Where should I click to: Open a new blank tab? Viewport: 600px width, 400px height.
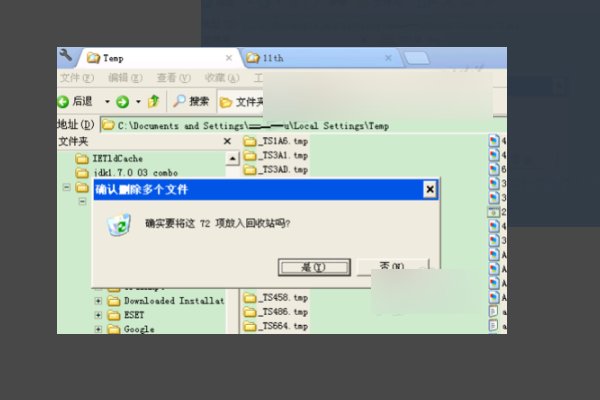point(417,58)
